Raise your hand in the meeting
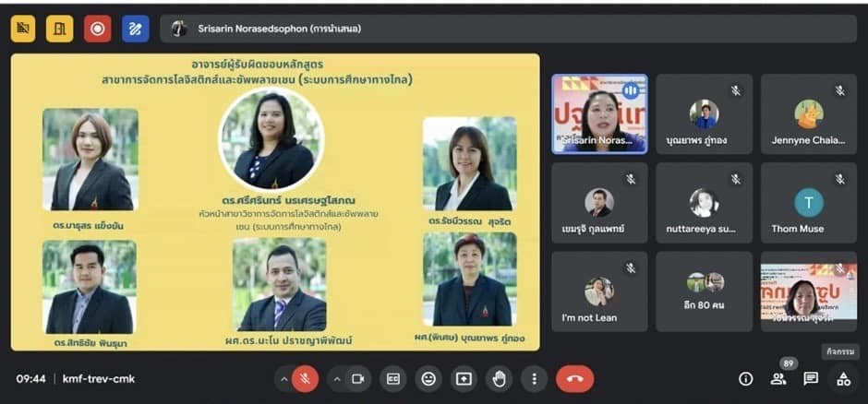868x404 pixels. [499, 378]
